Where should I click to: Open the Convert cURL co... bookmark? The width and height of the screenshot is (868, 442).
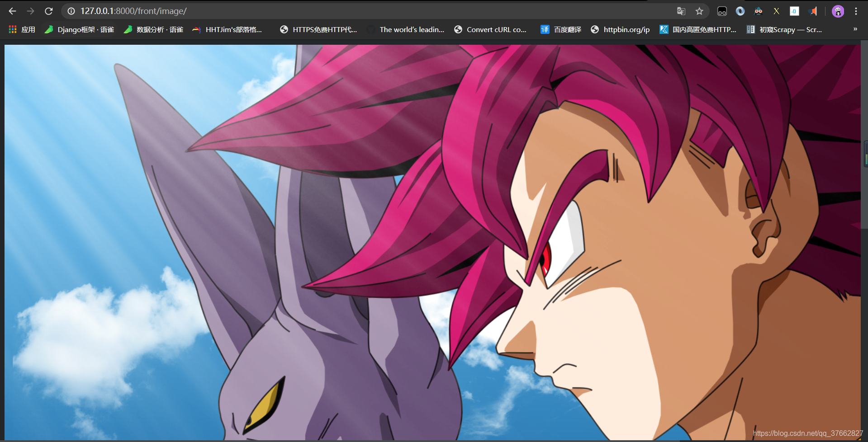(x=490, y=29)
